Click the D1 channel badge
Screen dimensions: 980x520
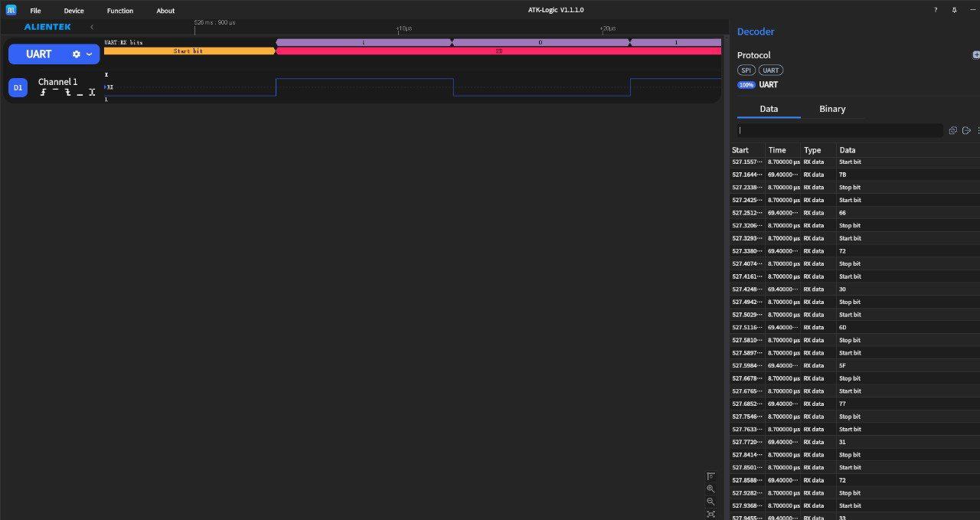click(x=18, y=87)
